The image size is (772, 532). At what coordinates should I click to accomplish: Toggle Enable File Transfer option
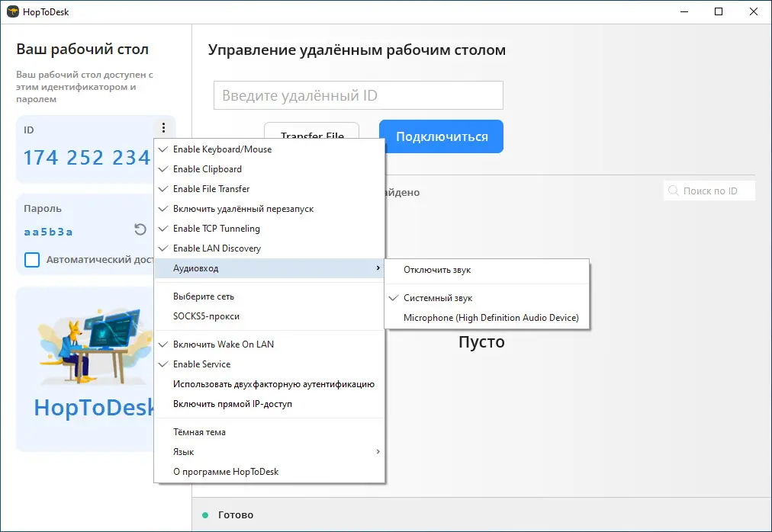coord(269,189)
